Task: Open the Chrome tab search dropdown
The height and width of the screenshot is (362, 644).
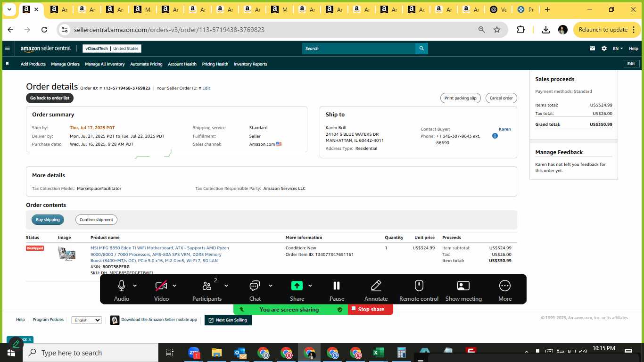Action: tap(9, 9)
